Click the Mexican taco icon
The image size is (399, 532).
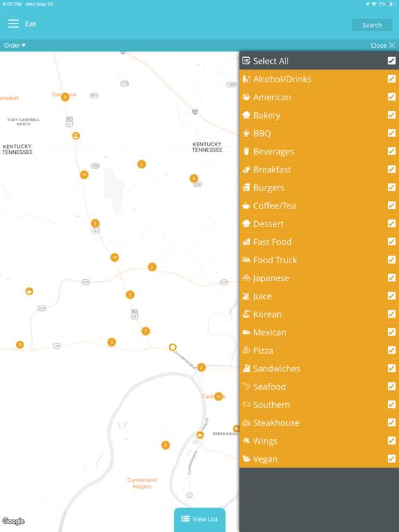247,332
